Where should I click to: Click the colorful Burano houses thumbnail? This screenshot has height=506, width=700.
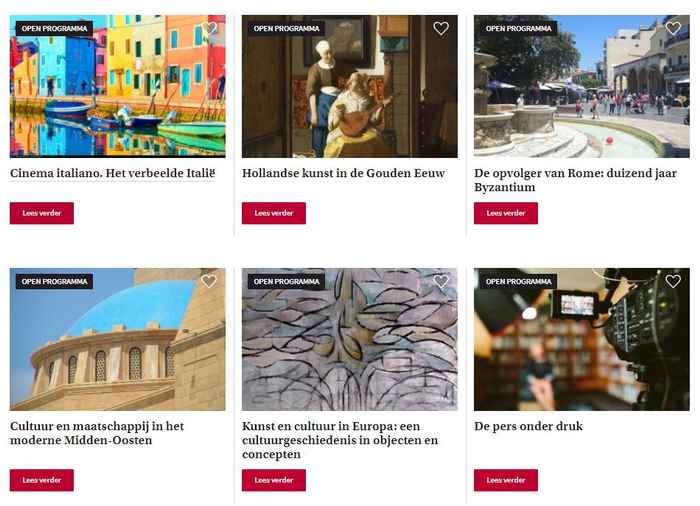click(x=117, y=86)
